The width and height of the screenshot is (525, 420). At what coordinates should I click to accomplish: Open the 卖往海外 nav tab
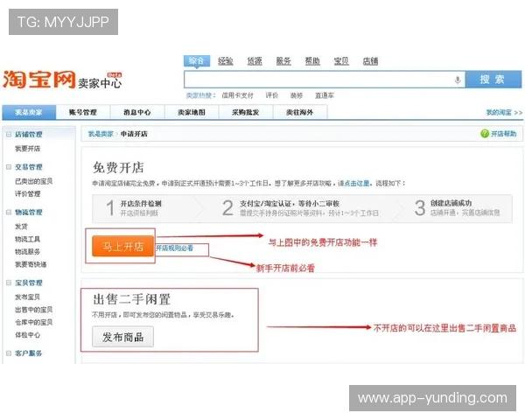(x=299, y=112)
